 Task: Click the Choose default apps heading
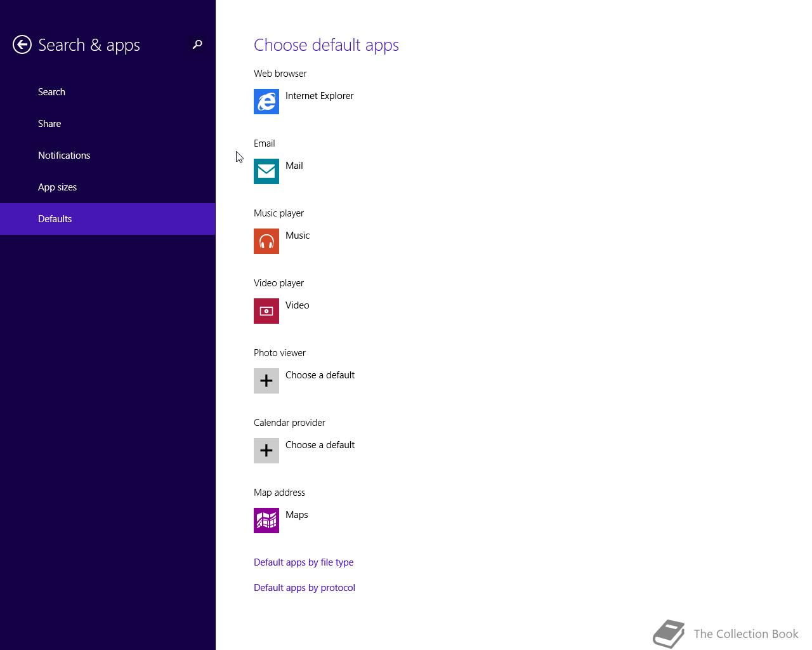click(x=326, y=45)
